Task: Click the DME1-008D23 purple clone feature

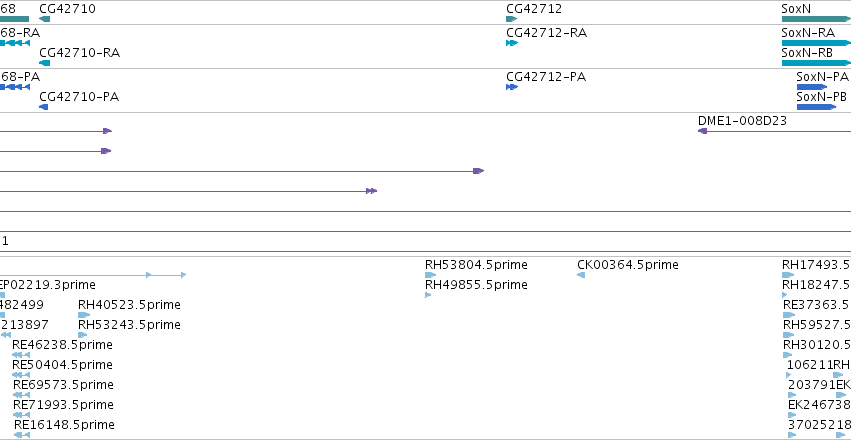Action: 774,131
